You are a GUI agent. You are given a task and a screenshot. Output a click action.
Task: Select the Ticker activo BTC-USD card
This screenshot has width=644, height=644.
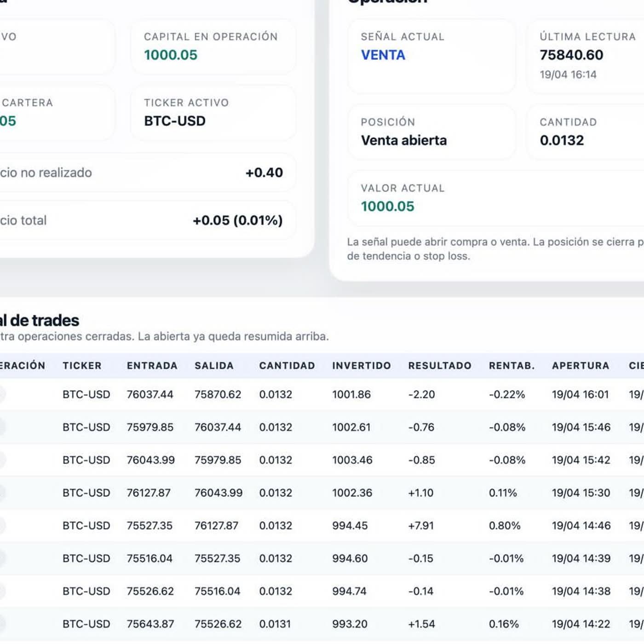click(x=213, y=113)
